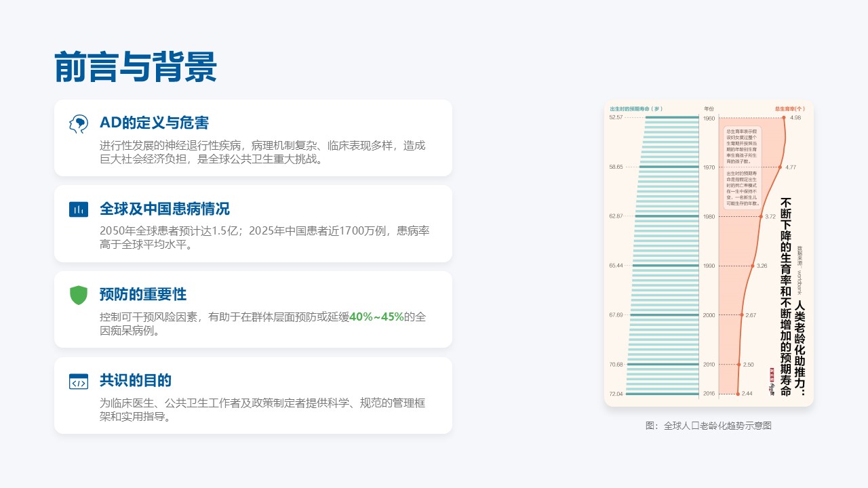
Task: Select the paragraph about 2050年全球患者预计达1.5亿
Action: point(264,238)
